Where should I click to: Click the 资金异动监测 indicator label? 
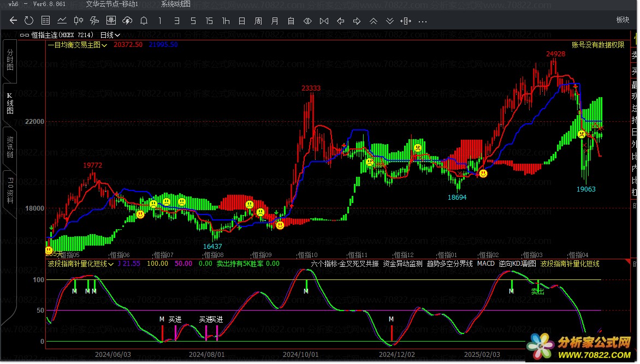pyautogui.click(x=402, y=264)
